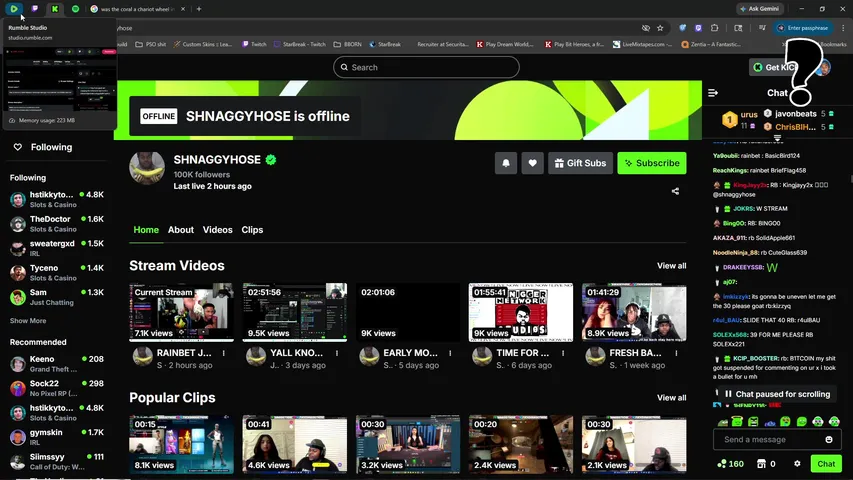
Task: Open Tyceno channel in Following list
Action: click(57, 273)
